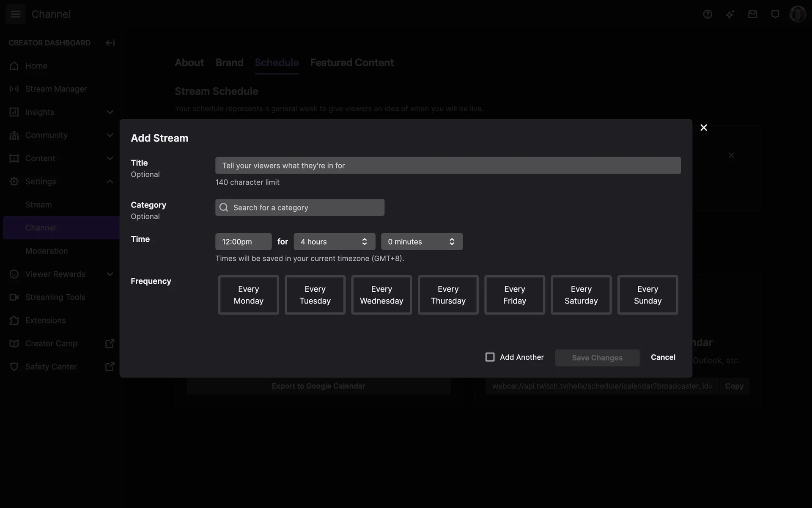812x508 pixels.
Task: Open the 12:00pm start time selector
Action: pyautogui.click(x=243, y=242)
